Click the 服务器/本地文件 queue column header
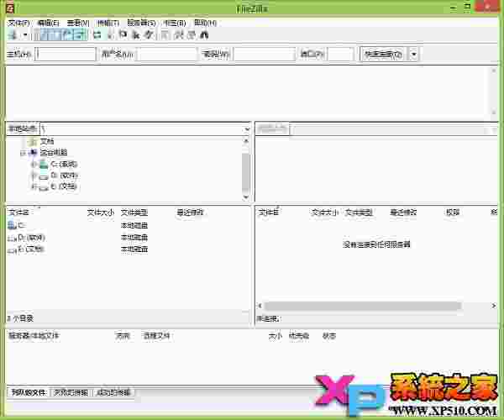The image size is (504, 420). pyautogui.click(x=34, y=336)
